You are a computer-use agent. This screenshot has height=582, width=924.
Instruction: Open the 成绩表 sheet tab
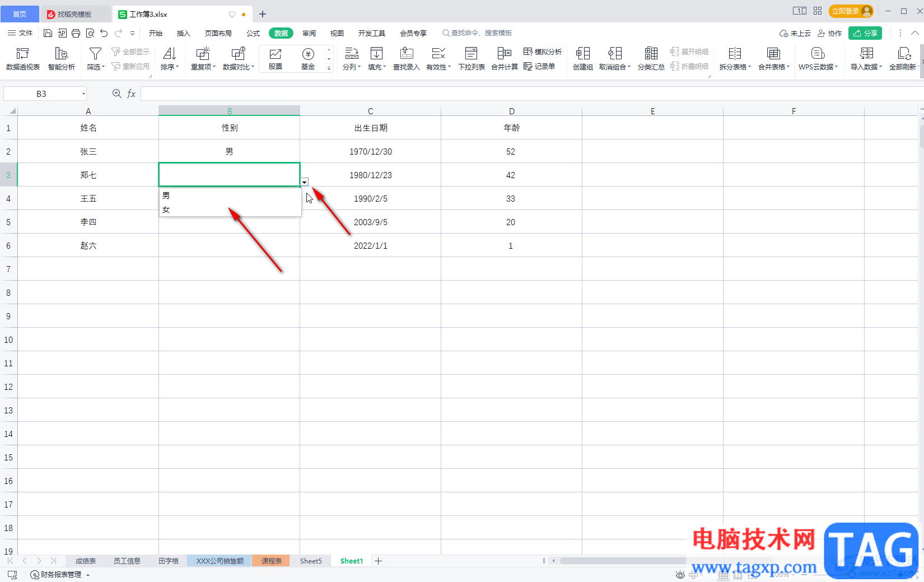(86, 561)
